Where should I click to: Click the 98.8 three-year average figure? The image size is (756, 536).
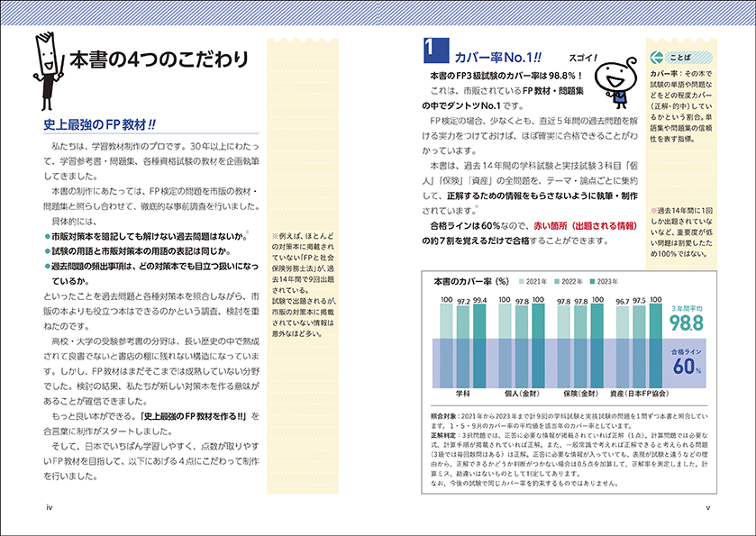pyautogui.click(x=687, y=323)
